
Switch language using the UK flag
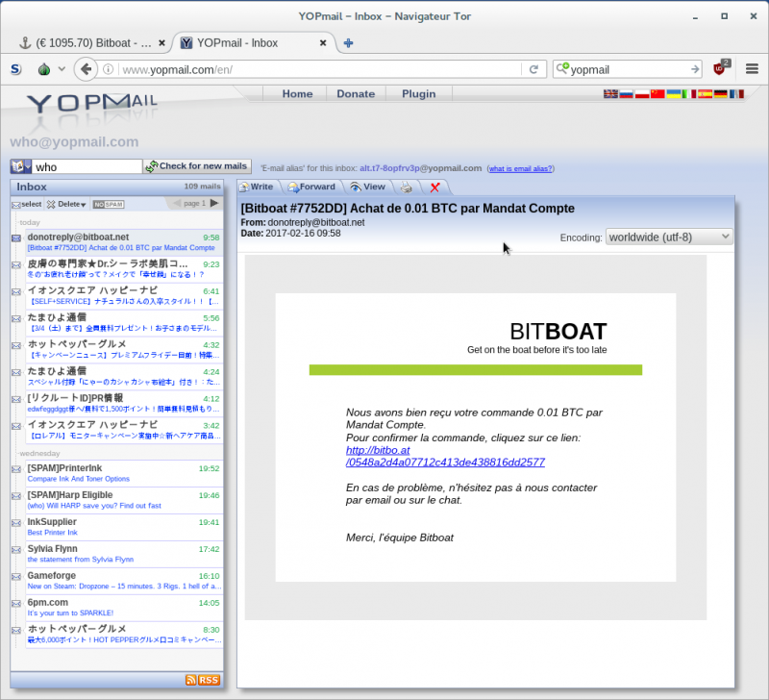pos(610,93)
